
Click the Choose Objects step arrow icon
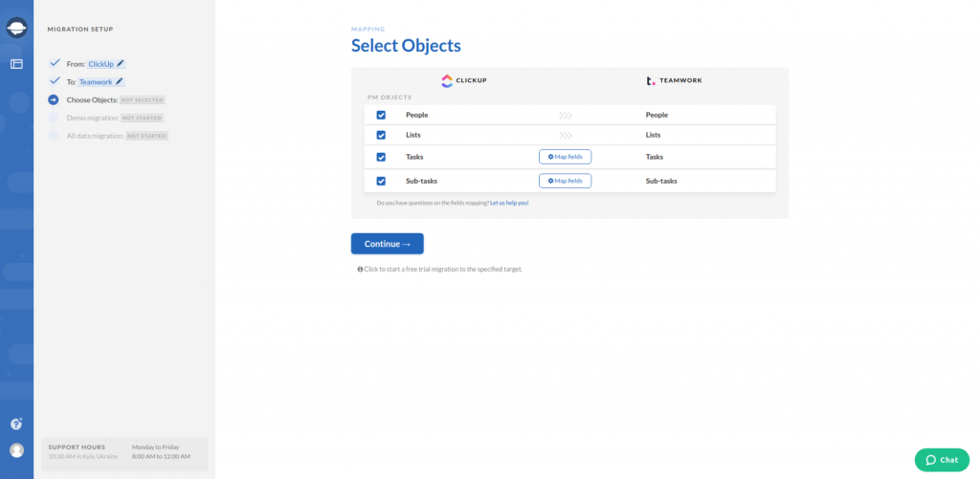[54, 100]
